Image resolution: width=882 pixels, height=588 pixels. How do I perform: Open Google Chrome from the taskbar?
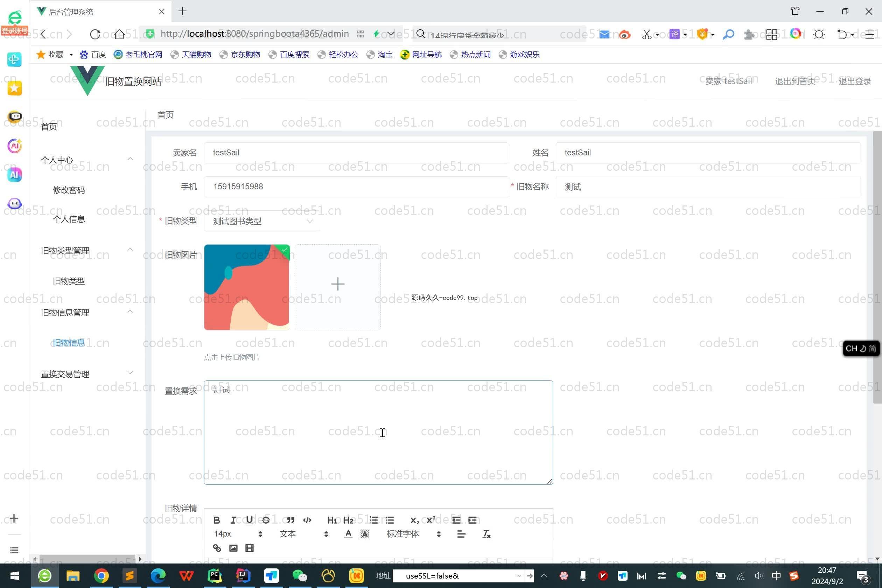tap(101, 576)
